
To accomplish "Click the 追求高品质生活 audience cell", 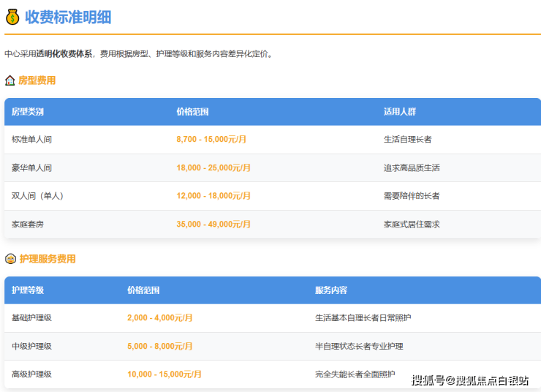I will point(412,167).
